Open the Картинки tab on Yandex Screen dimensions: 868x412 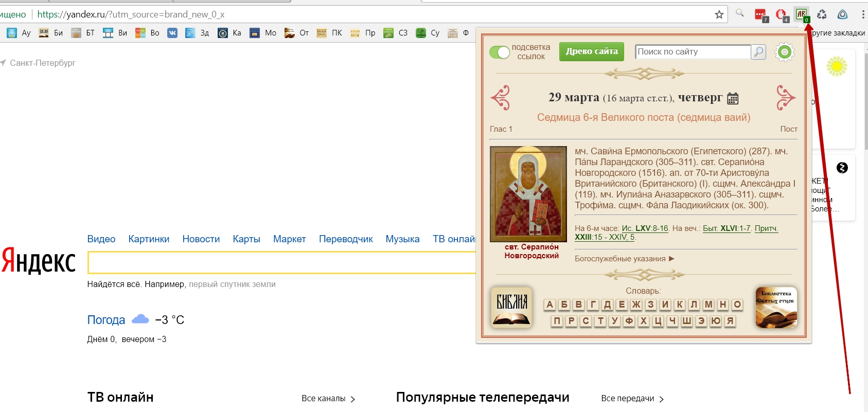pos(149,239)
